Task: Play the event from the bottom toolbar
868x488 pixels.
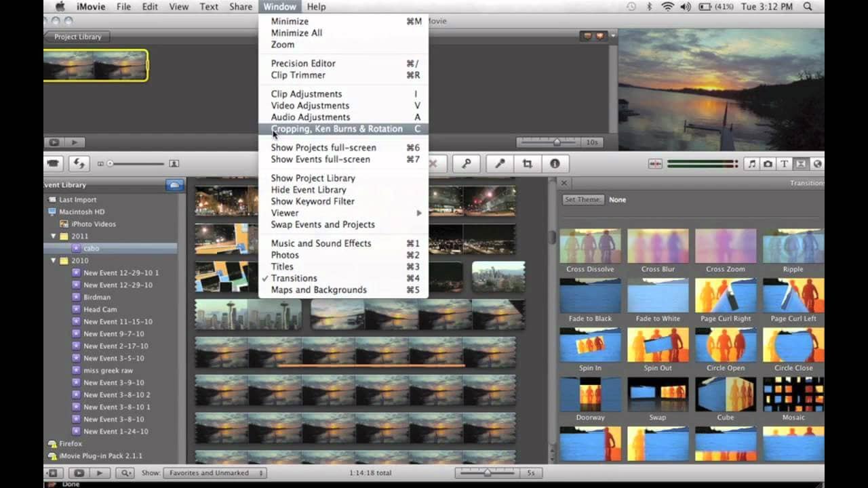Action: point(100,473)
